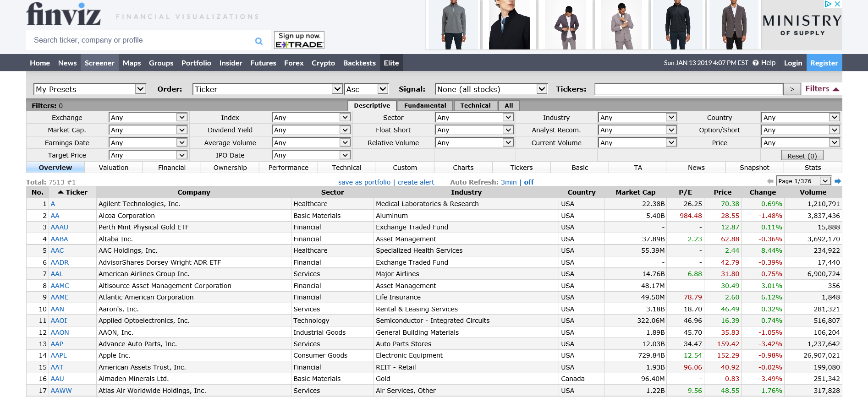Close the ad with X icon
Screen dimensions: 868x397
[837, 4]
